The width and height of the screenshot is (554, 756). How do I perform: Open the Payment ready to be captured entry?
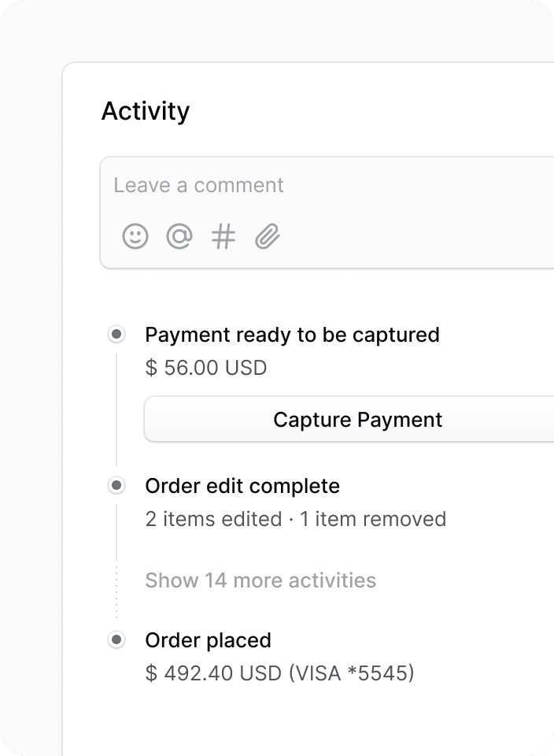pos(293,335)
